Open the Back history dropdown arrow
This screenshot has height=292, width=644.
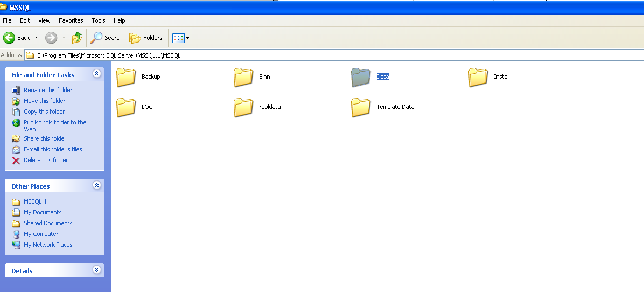click(36, 38)
